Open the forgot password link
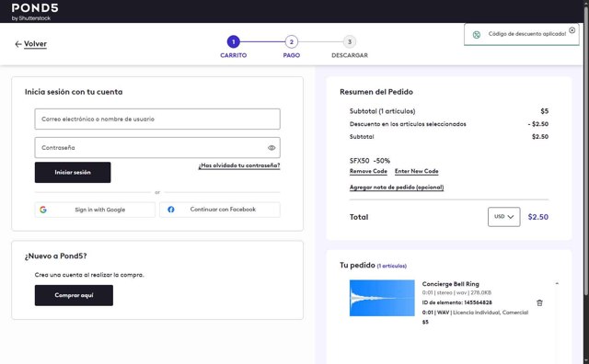This screenshot has height=364, width=589. 239,165
